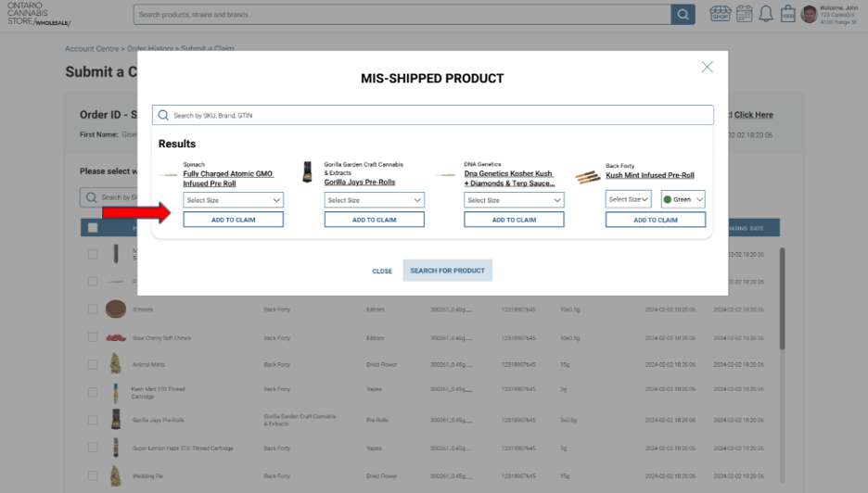868x493 pixels.
Task: Click Kush Mint Infused Pre-Roll product thumbnail
Action: [587, 177]
